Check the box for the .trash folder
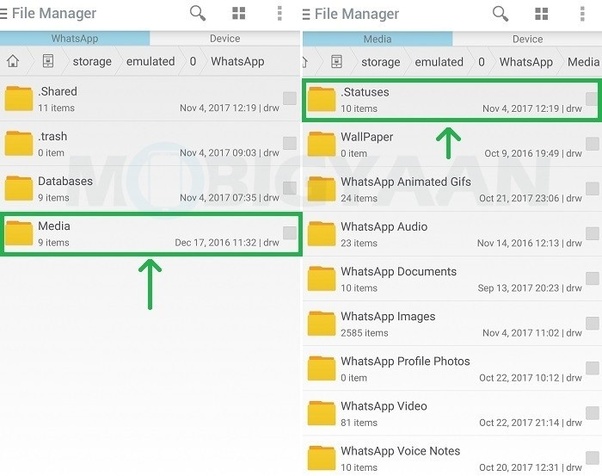The width and height of the screenshot is (602, 476). 289,143
